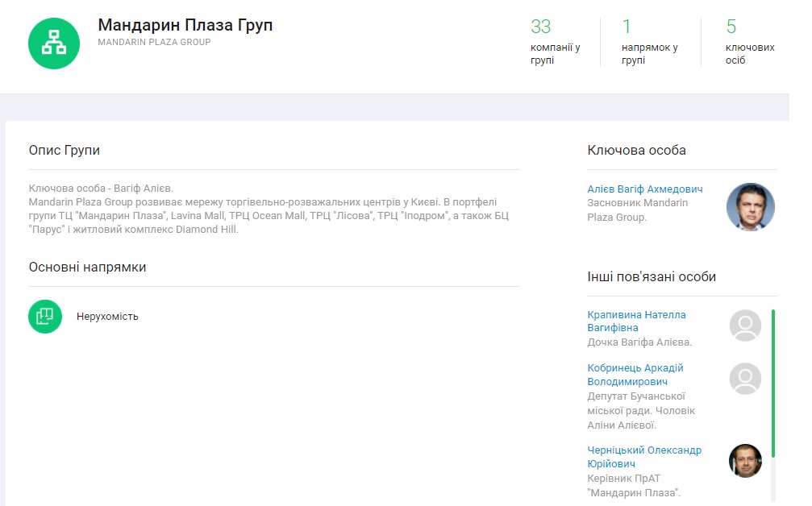The height and width of the screenshot is (506, 812).
Task: Click the Нерухомість real estate icon
Action: [x=45, y=317]
